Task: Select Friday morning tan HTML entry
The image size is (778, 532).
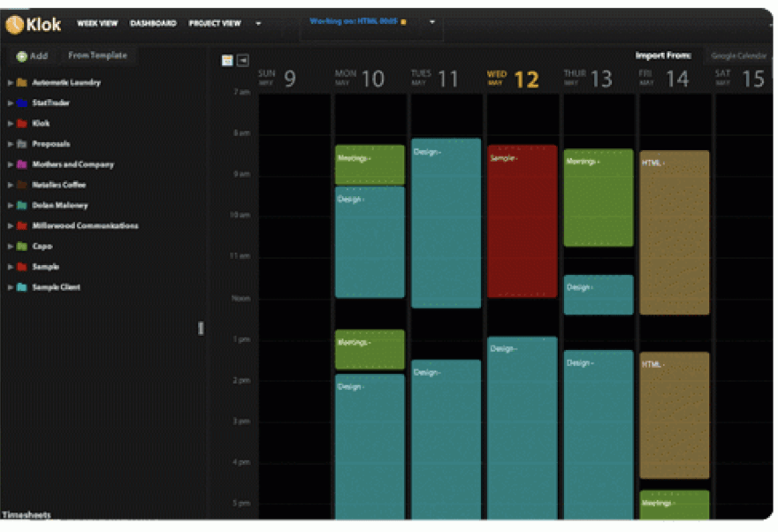Action: pos(675,232)
